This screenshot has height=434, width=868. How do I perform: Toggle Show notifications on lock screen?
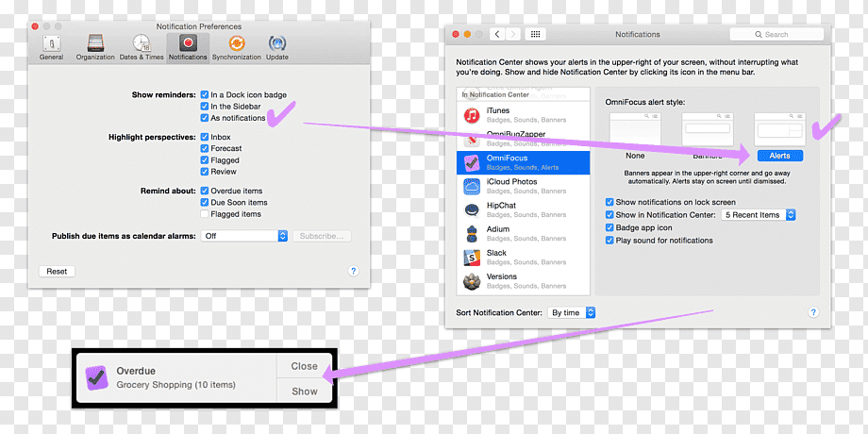pos(609,203)
